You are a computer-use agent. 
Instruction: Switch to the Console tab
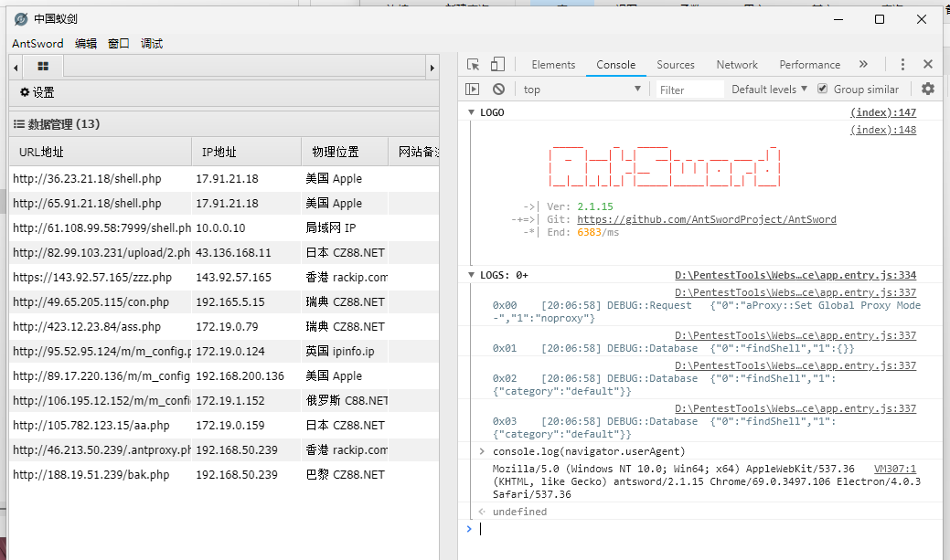tap(615, 65)
